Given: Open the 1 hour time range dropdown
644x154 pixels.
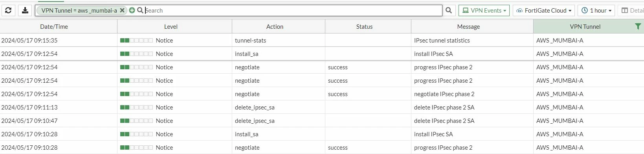Looking at the screenshot, I should coord(596,11).
